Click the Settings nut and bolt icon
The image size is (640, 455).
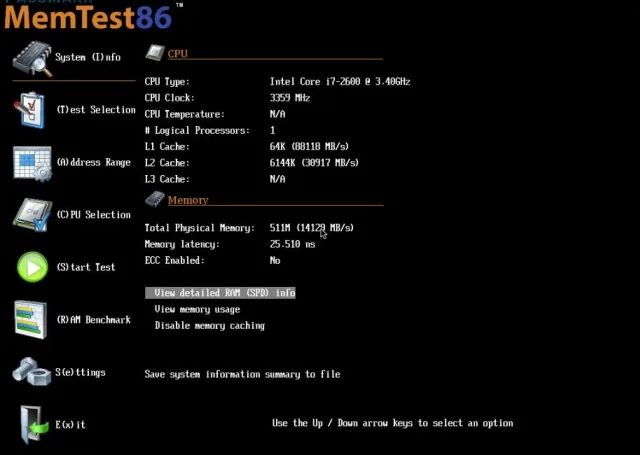click(32, 372)
